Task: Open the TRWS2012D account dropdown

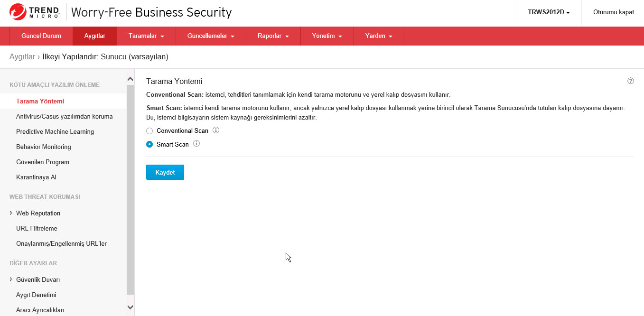Action: (x=549, y=12)
